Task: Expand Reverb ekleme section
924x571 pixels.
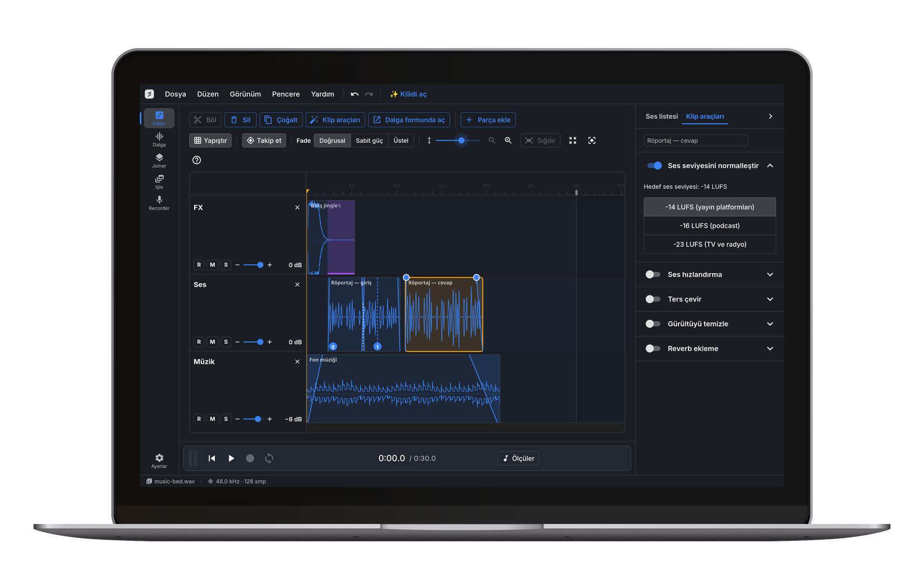Action: click(x=770, y=348)
